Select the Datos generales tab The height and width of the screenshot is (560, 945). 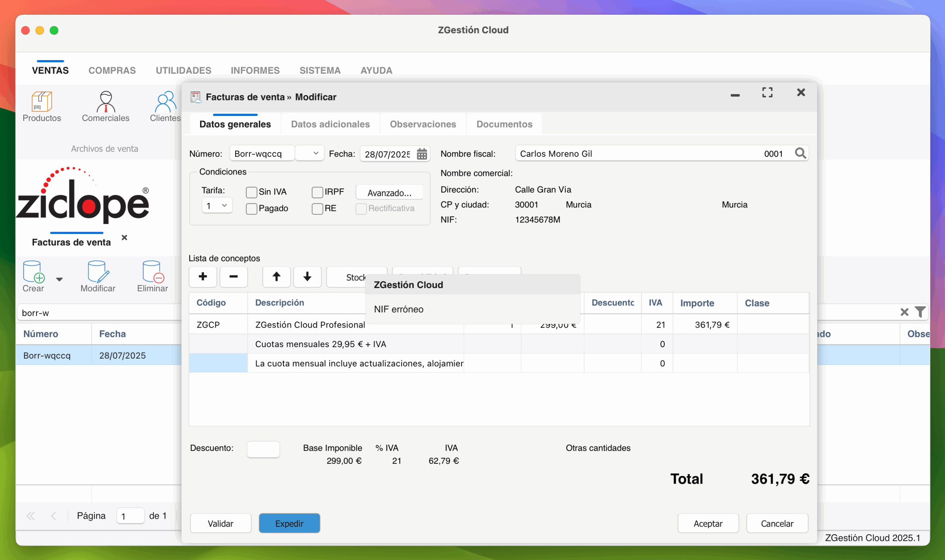235,124
